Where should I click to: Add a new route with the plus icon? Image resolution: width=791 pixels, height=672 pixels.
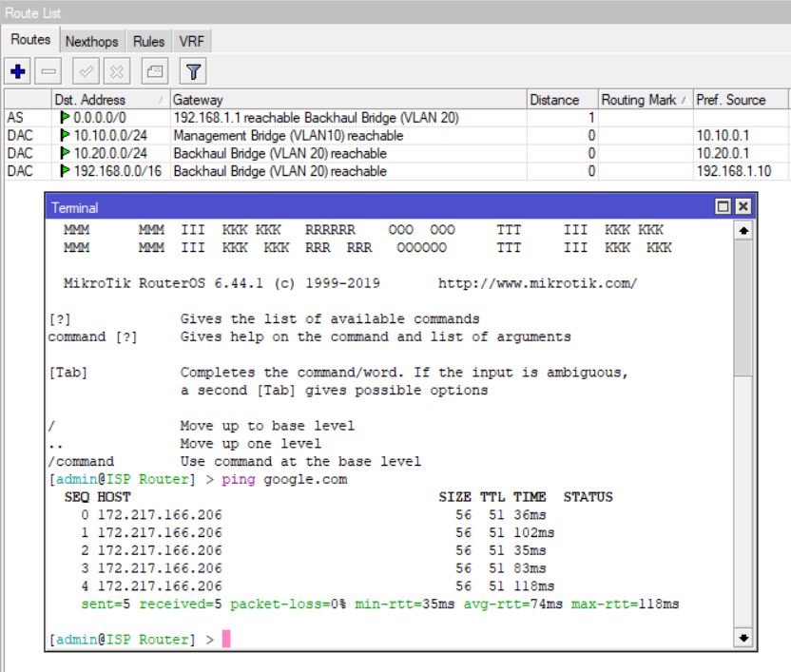click(x=17, y=70)
